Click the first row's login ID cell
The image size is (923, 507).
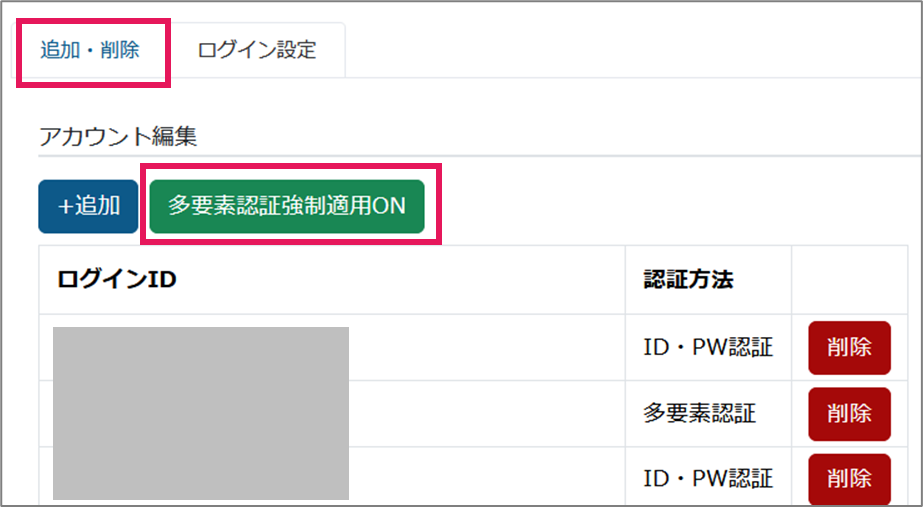tap(200, 348)
